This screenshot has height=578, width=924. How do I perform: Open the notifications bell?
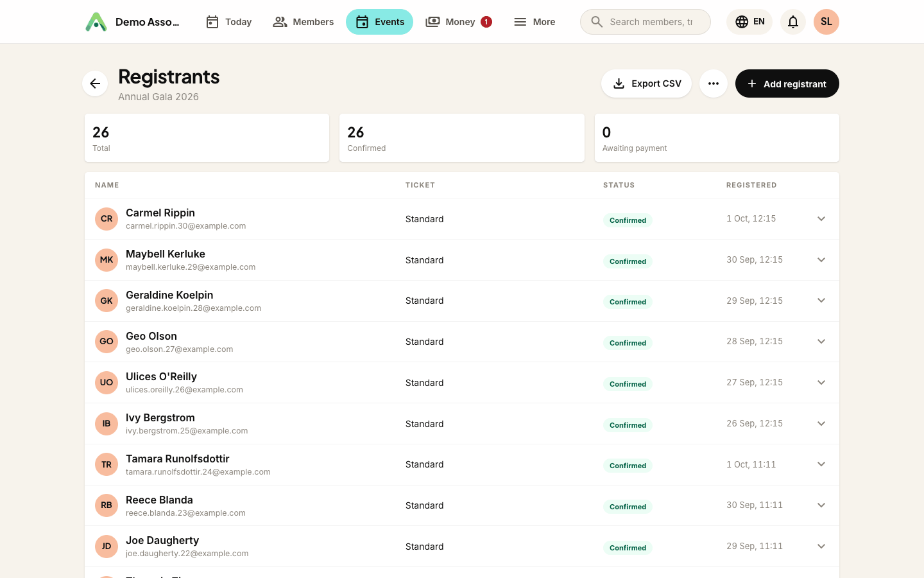(x=793, y=22)
